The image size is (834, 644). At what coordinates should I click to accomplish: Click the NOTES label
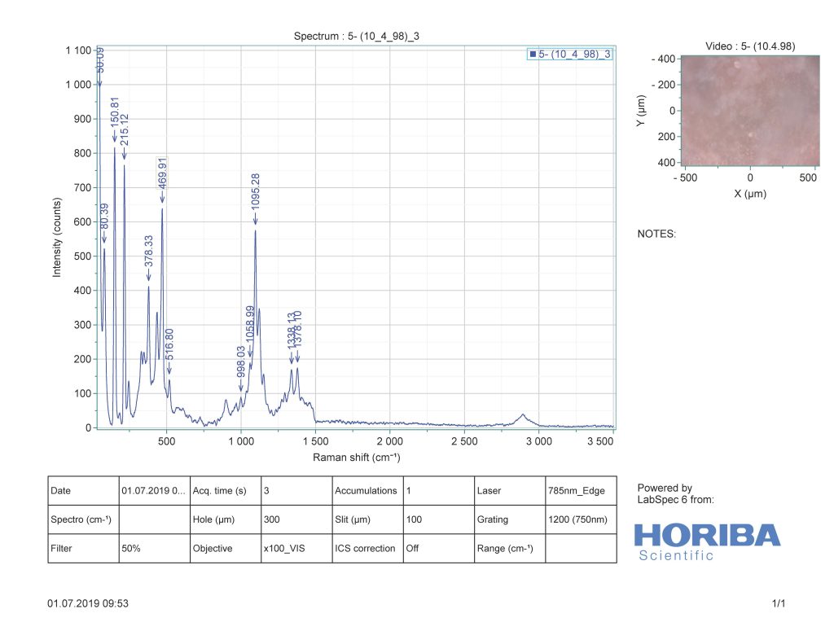click(x=656, y=234)
